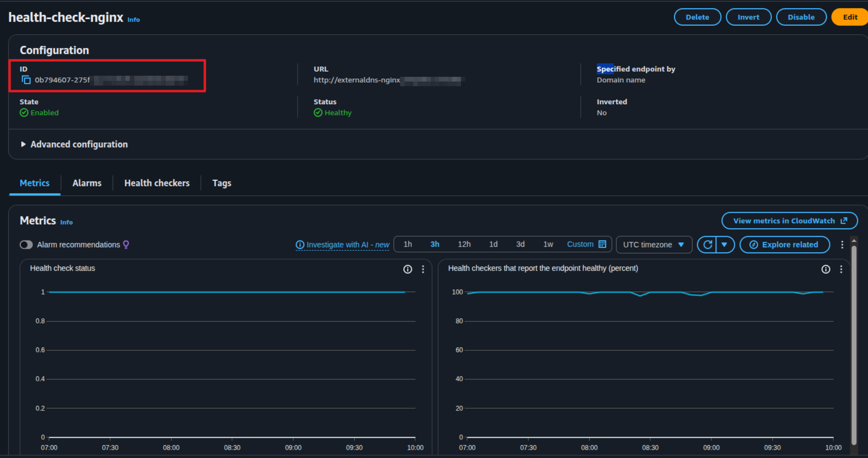Click the refresh metrics icon
This screenshot has height=458, width=868.
(707, 245)
